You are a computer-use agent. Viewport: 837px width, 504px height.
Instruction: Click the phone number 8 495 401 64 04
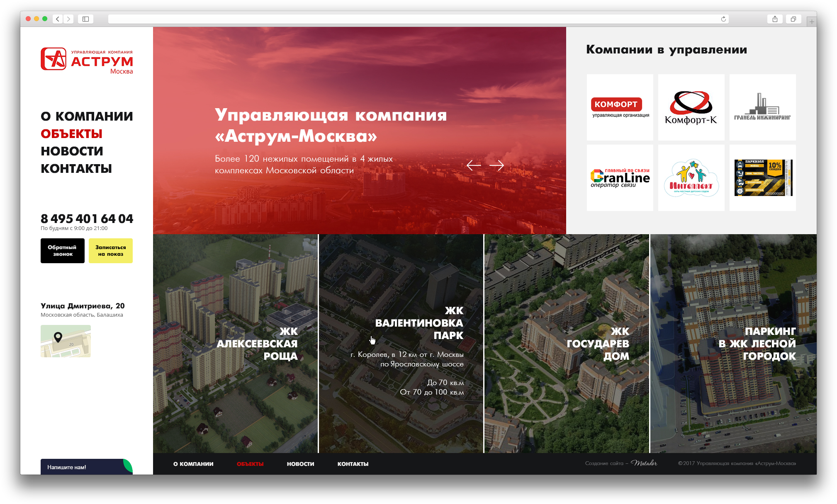click(x=87, y=218)
